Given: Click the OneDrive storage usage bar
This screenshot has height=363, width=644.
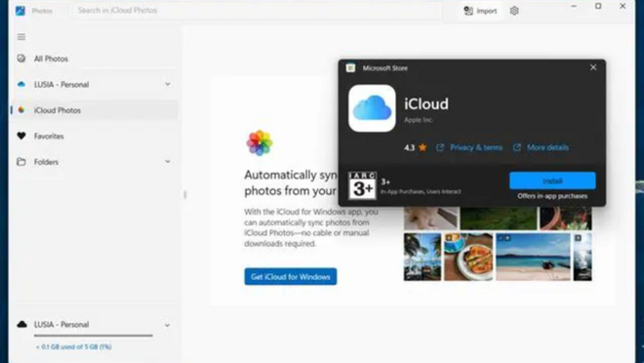Looking at the screenshot, I should (94, 336).
